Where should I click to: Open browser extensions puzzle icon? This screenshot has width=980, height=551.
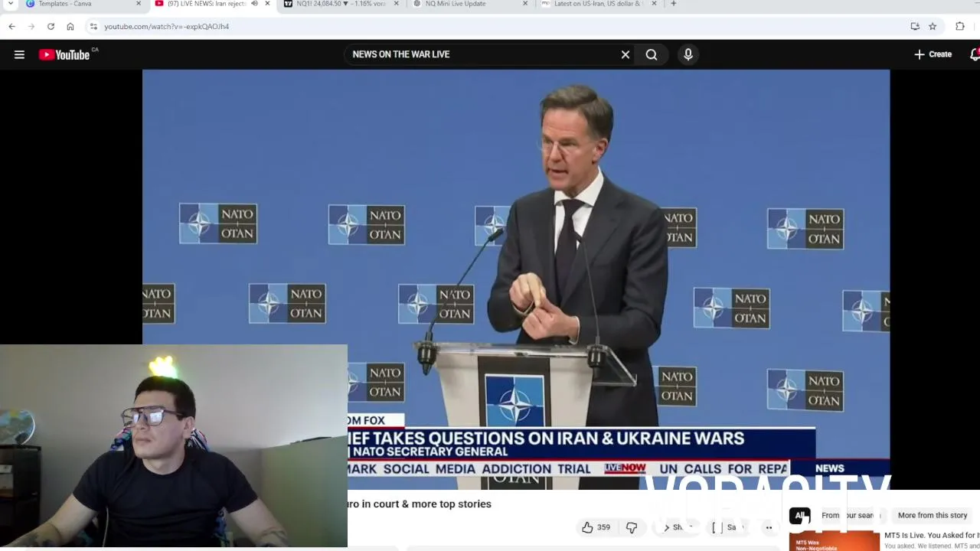[960, 26]
